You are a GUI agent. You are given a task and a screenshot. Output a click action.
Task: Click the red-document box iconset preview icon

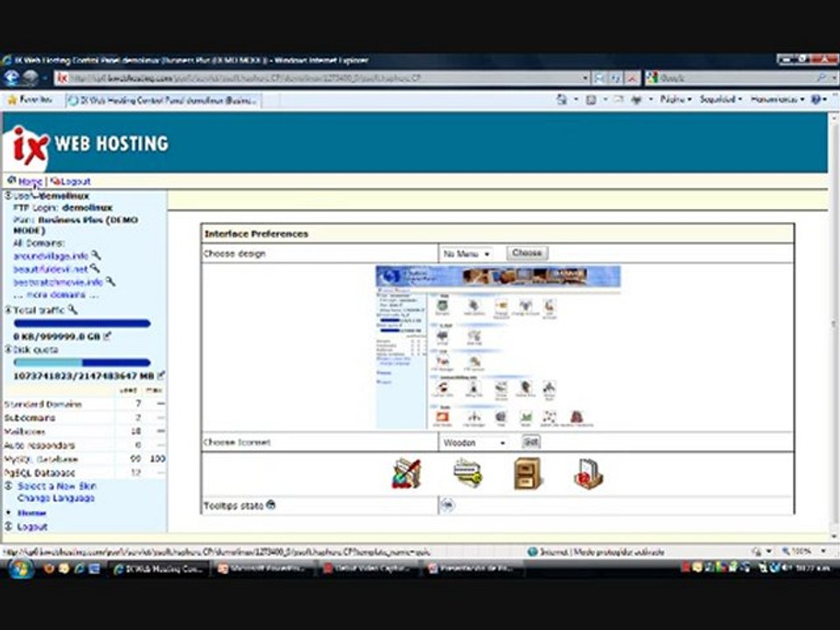[x=588, y=473]
